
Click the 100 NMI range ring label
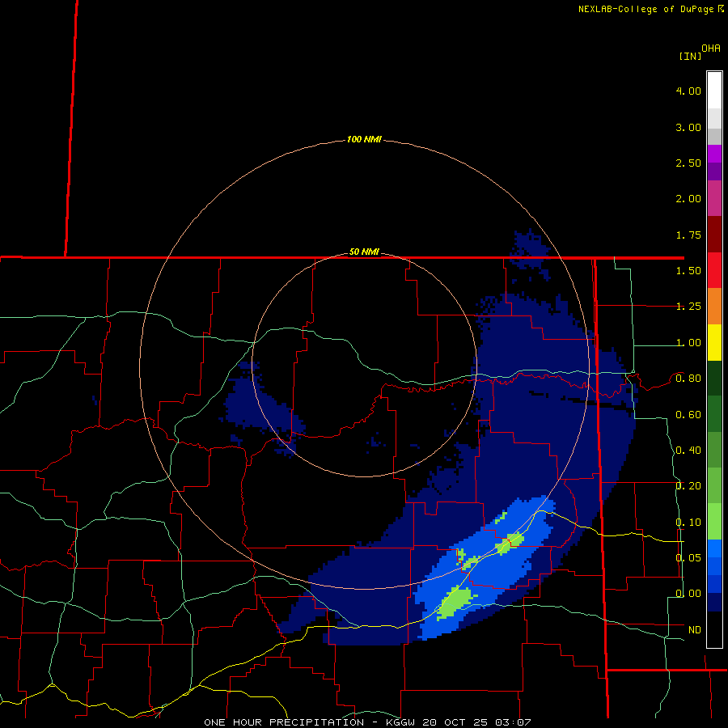(364, 139)
